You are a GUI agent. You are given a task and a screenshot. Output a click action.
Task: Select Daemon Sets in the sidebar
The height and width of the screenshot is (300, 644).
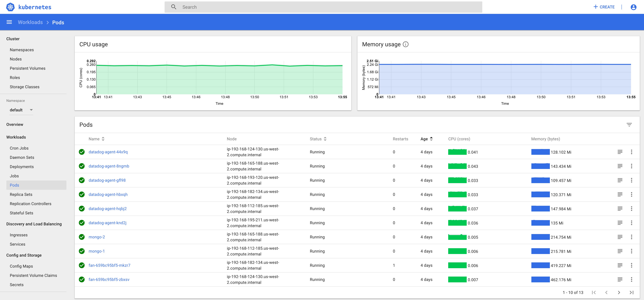click(22, 157)
